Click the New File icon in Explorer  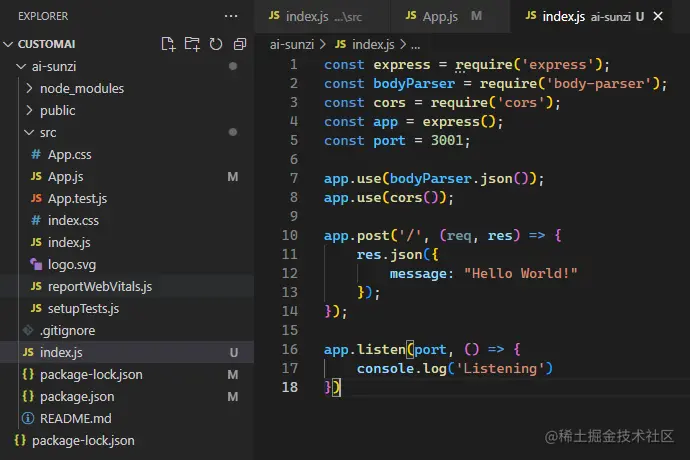click(168, 44)
